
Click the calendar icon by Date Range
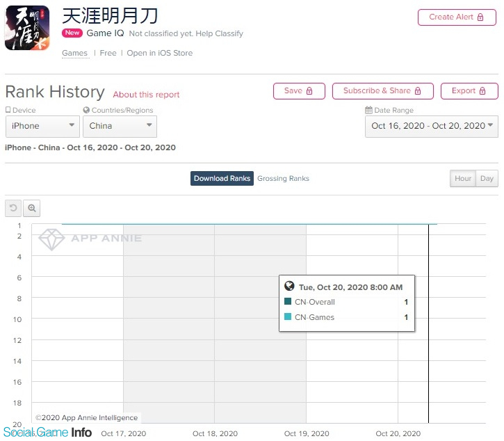[x=368, y=110]
